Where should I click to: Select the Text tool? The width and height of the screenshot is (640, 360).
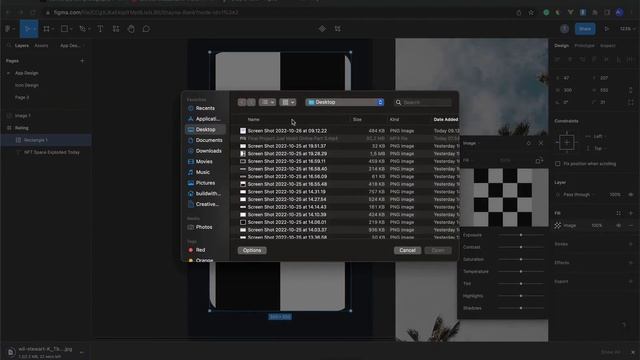(100, 29)
